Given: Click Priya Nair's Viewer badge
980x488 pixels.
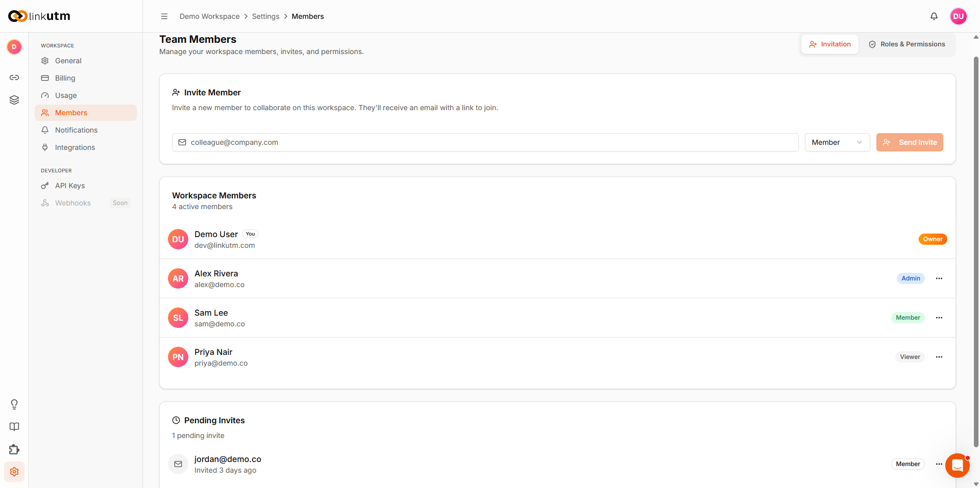Looking at the screenshot, I should tap(910, 357).
